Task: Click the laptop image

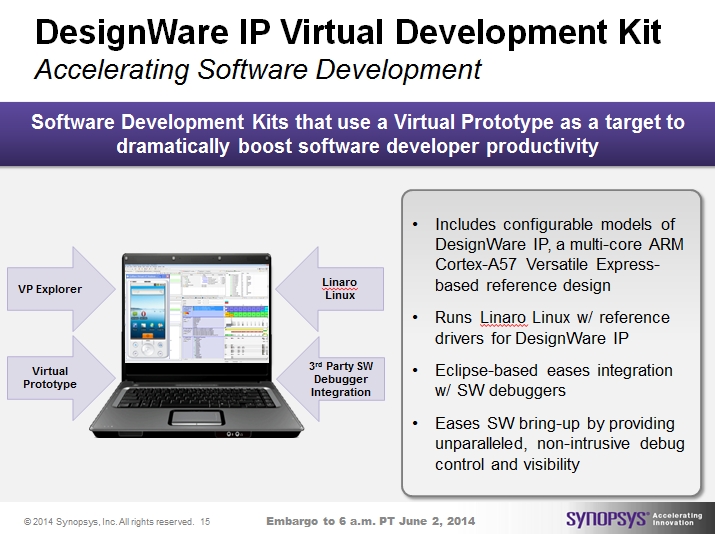Action: [197, 345]
